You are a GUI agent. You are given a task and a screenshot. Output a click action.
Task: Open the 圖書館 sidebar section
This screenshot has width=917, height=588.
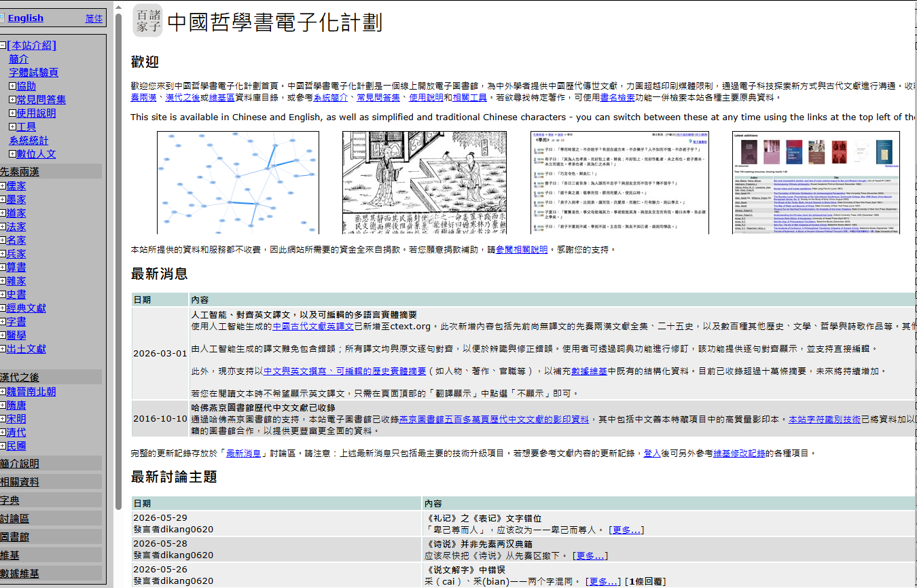click(x=14, y=537)
